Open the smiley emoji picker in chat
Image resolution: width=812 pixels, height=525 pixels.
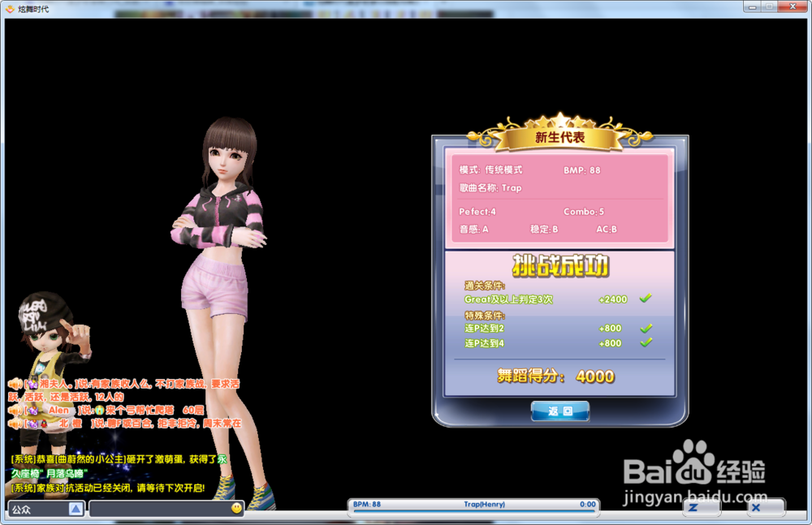236,509
